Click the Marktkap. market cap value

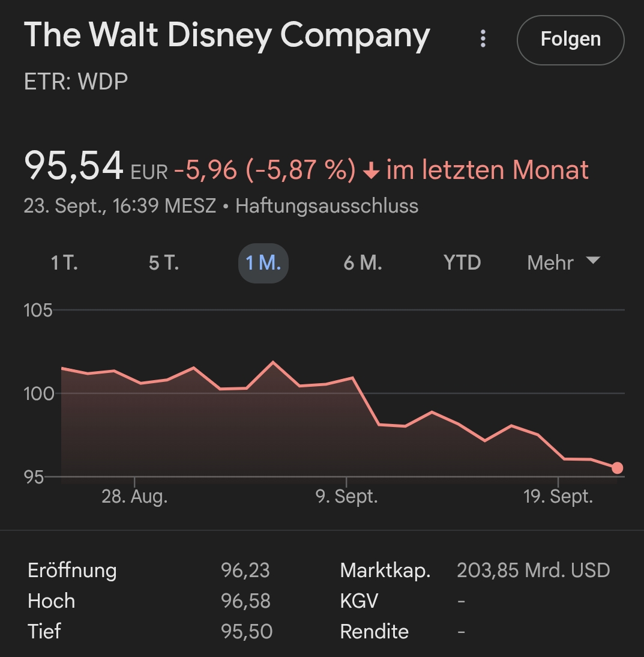tap(533, 570)
